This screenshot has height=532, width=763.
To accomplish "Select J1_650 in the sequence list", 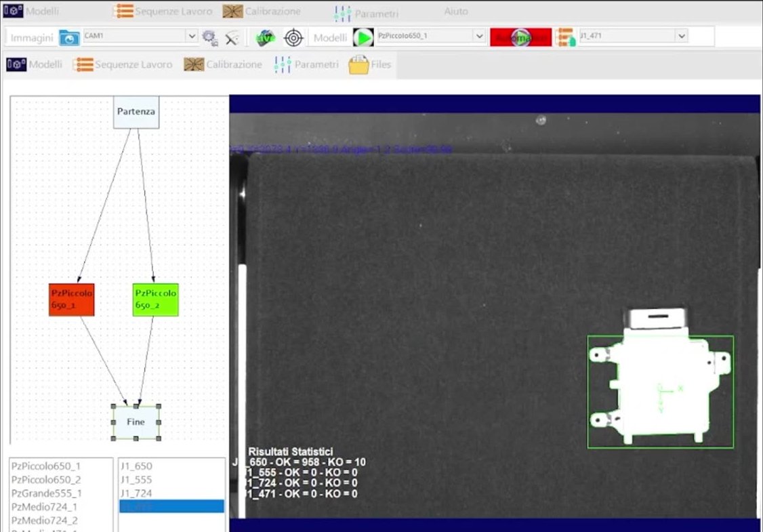I will [136, 466].
